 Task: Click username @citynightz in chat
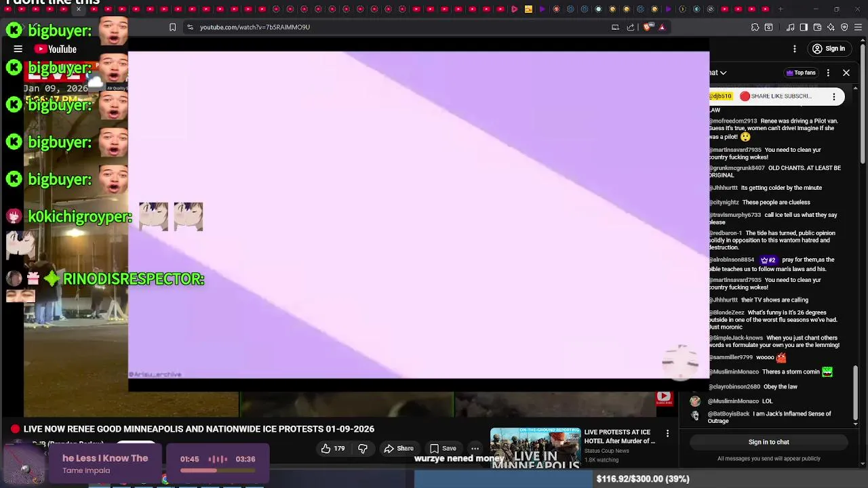[724, 202]
